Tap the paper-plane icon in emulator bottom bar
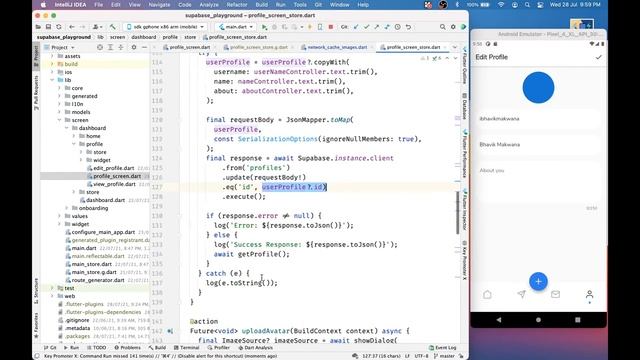 (x=521, y=294)
